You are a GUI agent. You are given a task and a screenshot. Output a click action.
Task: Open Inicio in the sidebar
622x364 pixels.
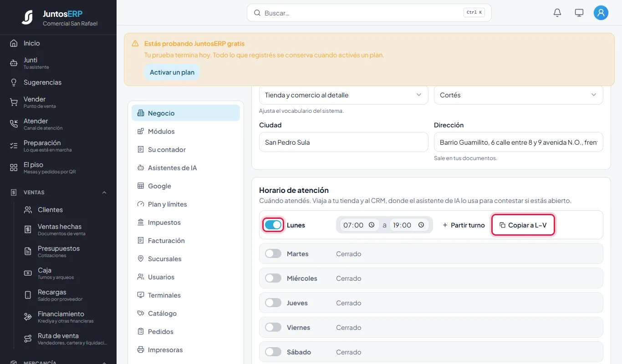pyautogui.click(x=58, y=43)
